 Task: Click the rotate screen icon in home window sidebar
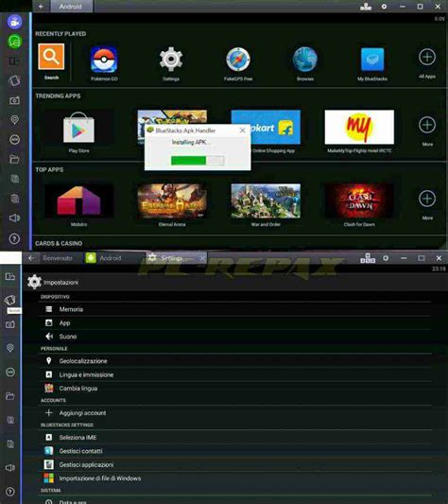pyautogui.click(x=14, y=80)
